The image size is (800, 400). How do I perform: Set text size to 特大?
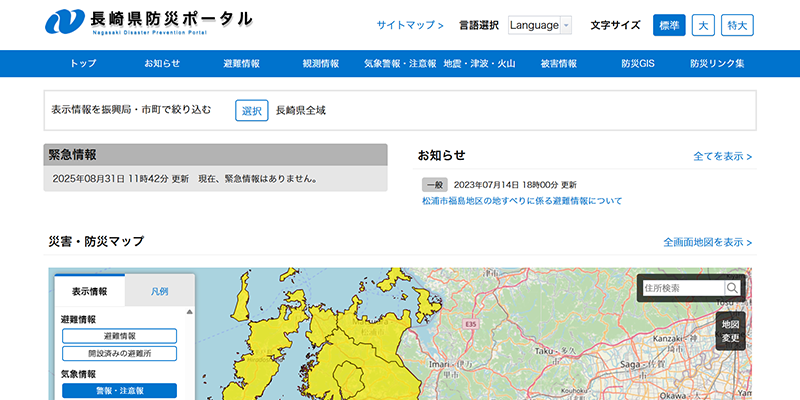(737, 25)
